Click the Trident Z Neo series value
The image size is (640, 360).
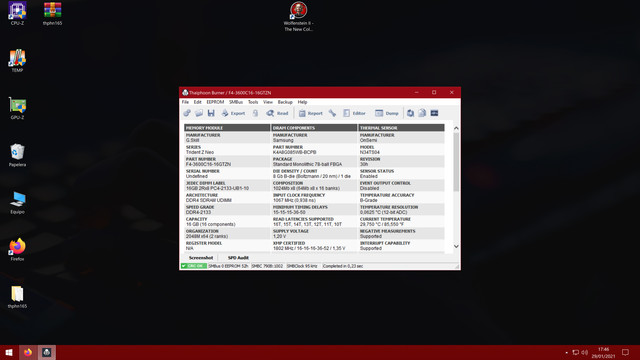tap(200, 152)
